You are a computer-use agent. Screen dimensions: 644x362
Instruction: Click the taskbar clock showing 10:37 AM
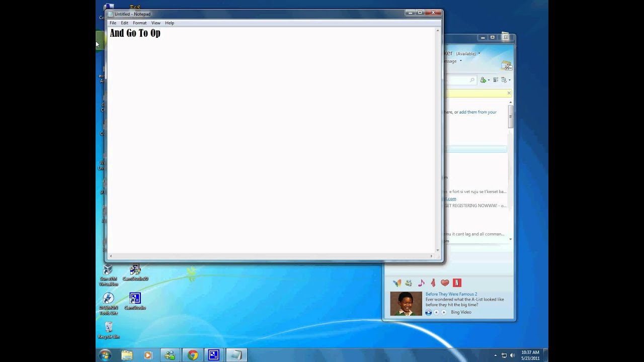point(530,355)
